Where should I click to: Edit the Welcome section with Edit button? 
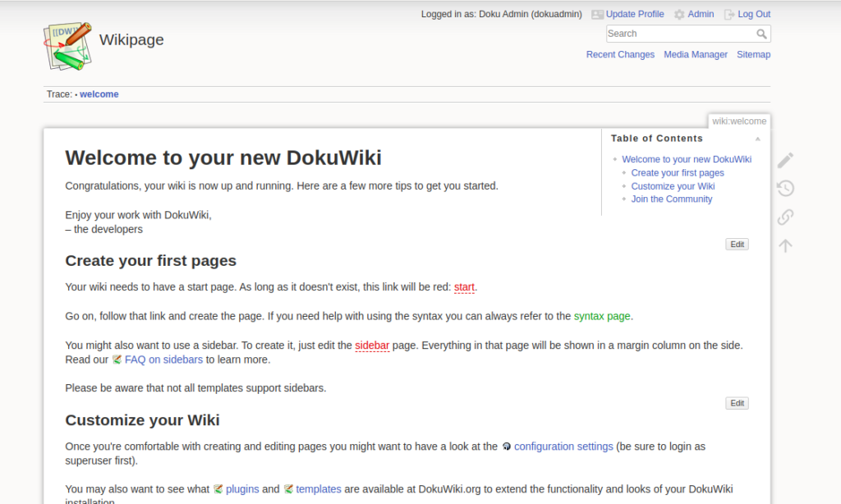(737, 245)
